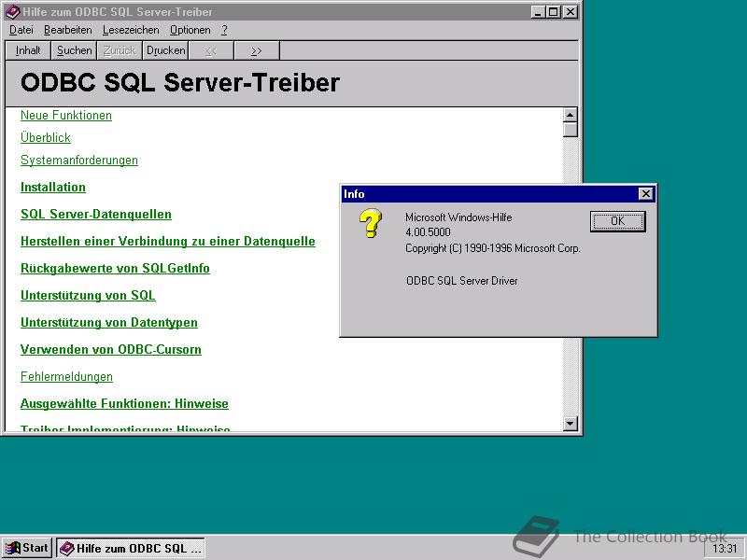This screenshot has height=560, width=747.
Task: Close the Info dialog with X
Action: (645, 194)
